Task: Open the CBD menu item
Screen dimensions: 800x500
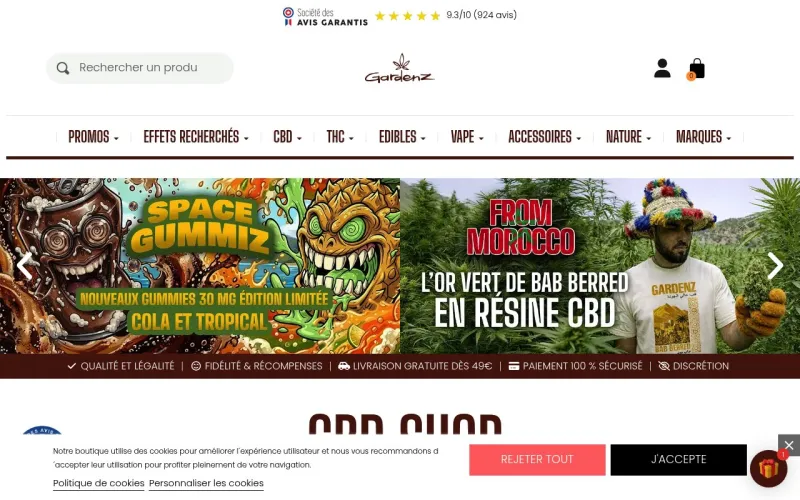Action: pyautogui.click(x=287, y=137)
